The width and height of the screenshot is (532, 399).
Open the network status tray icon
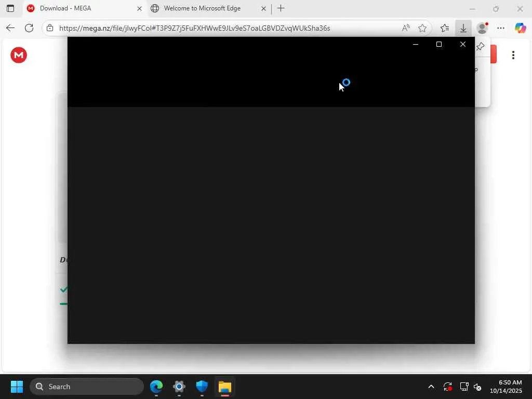[464, 387]
